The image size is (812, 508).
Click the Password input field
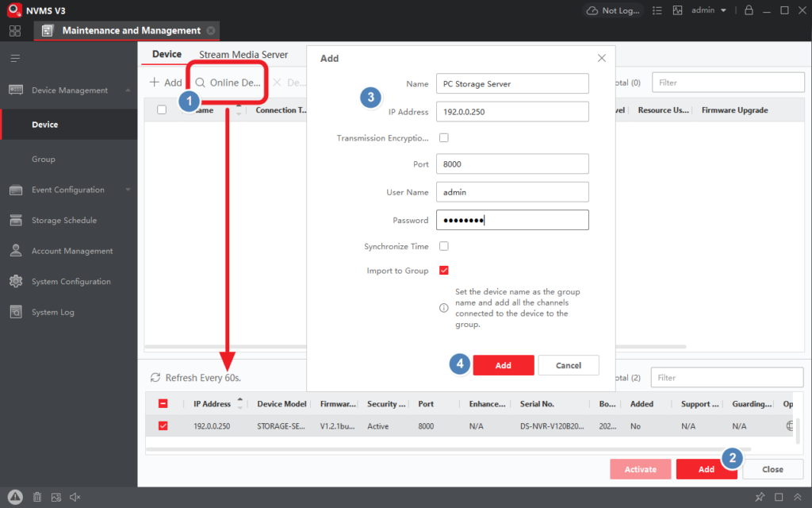512,220
